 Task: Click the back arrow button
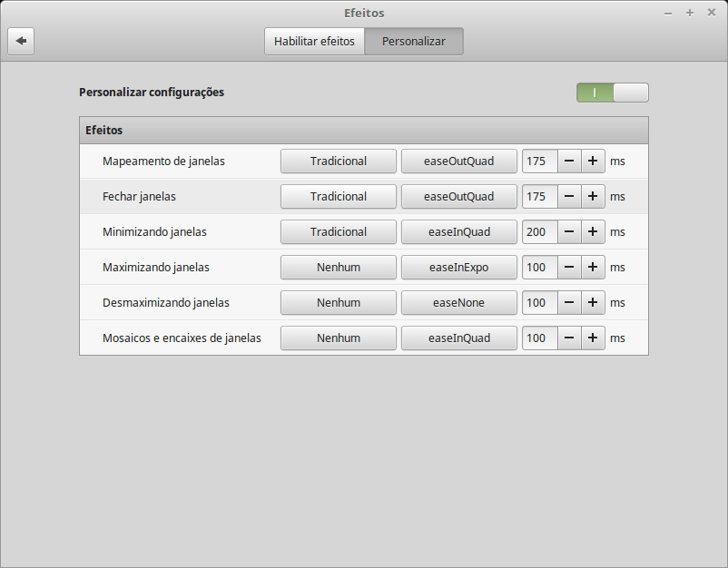21,41
